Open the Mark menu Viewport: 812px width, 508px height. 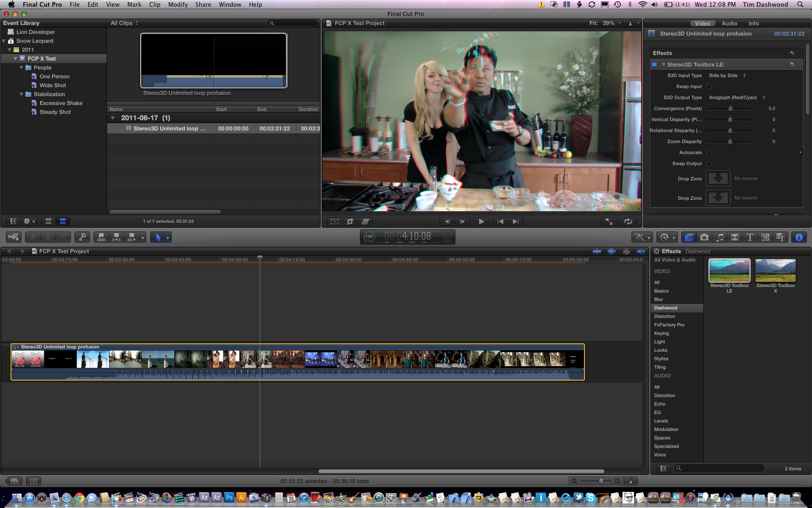pyautogui.click(x=134, y=5)
